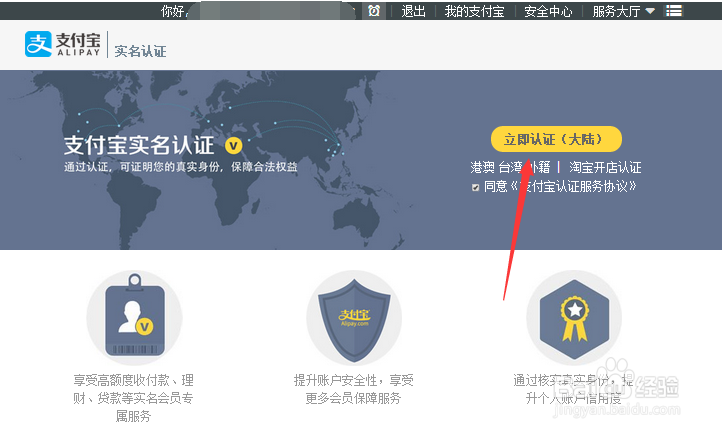Click the award ribbon hexagon icon
This screenshot has height=435, width=722.
pos(574,318)
